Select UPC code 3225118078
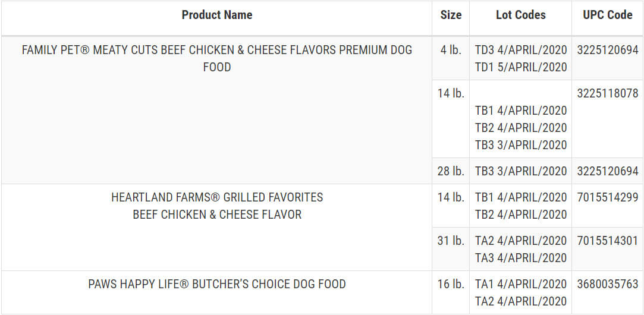644x315 pixels. click(x=607, y=93)
